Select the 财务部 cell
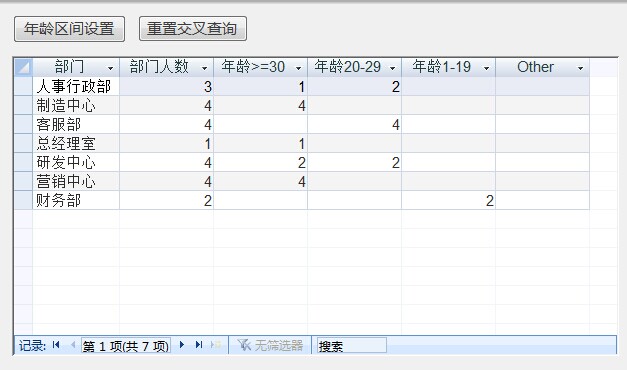Image resolution: width=627 pixels, height=370 pixels. (x=76, y=200)
